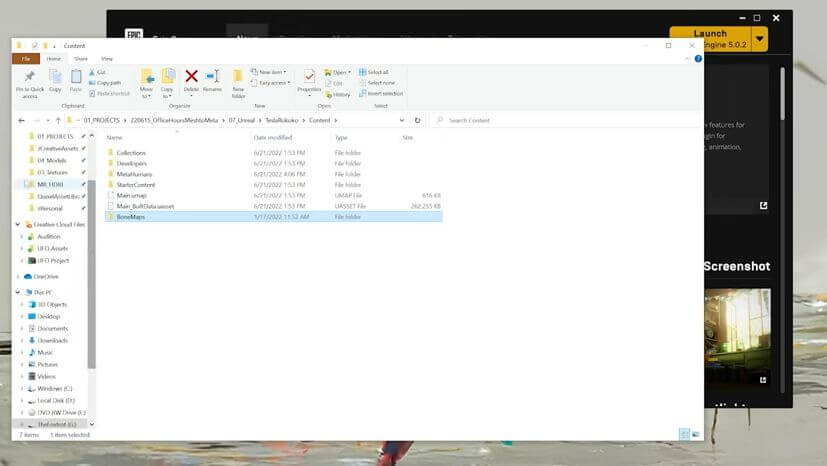
Task: Click the Pin to Quick access icon
Action: point(30,77)
